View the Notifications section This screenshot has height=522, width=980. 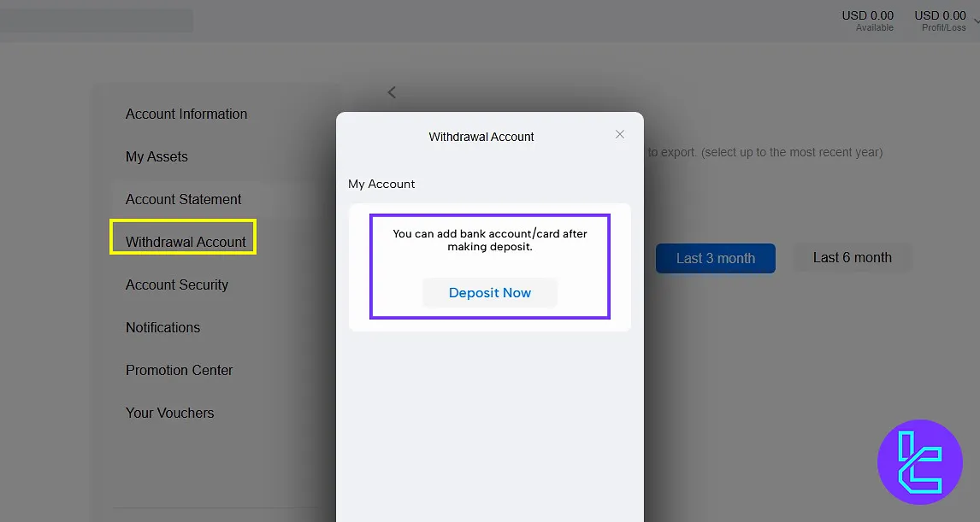(162, 327)
